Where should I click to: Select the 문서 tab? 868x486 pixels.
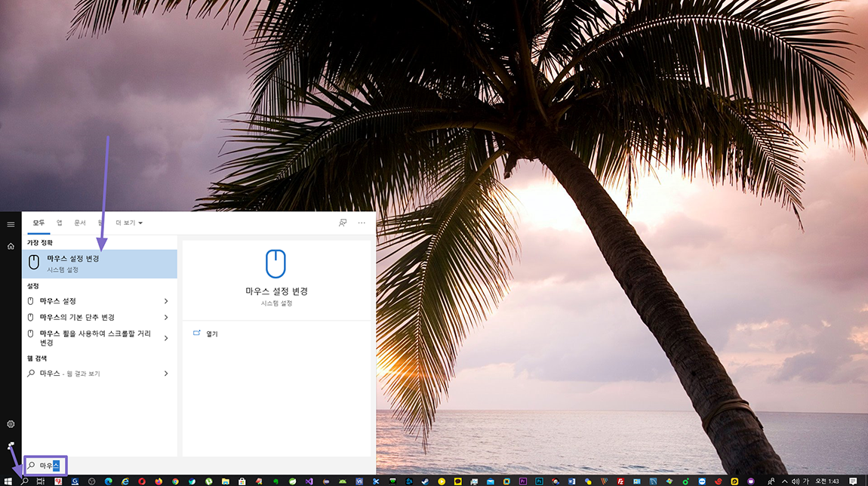pyautogui.click(x=80, y=223)
